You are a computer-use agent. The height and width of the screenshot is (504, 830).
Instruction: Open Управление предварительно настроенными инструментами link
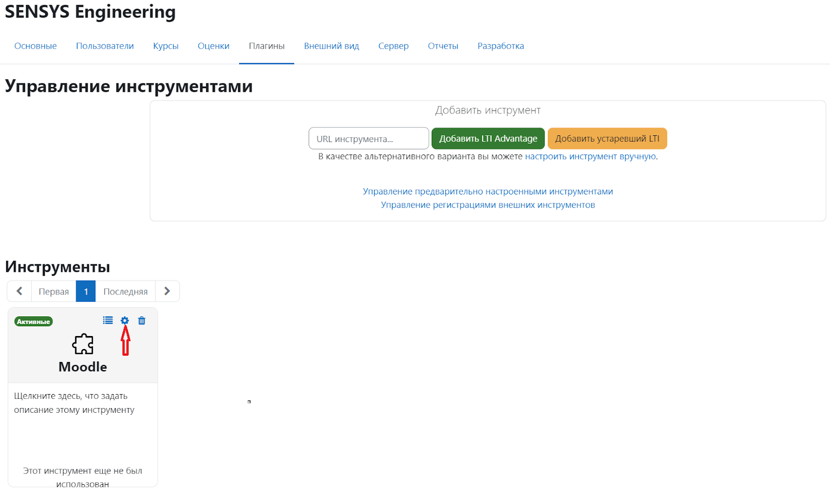(488, 191)
